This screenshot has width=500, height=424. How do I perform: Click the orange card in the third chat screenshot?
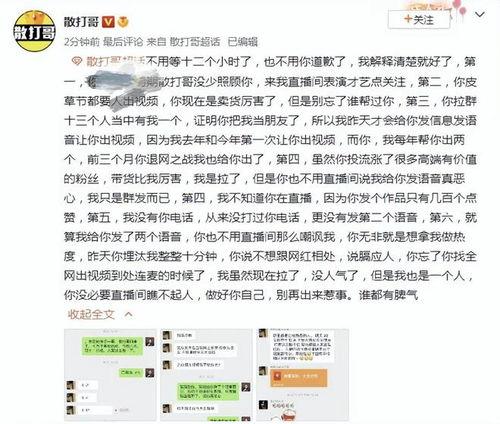pyautogui.click(x=299, y=378)
